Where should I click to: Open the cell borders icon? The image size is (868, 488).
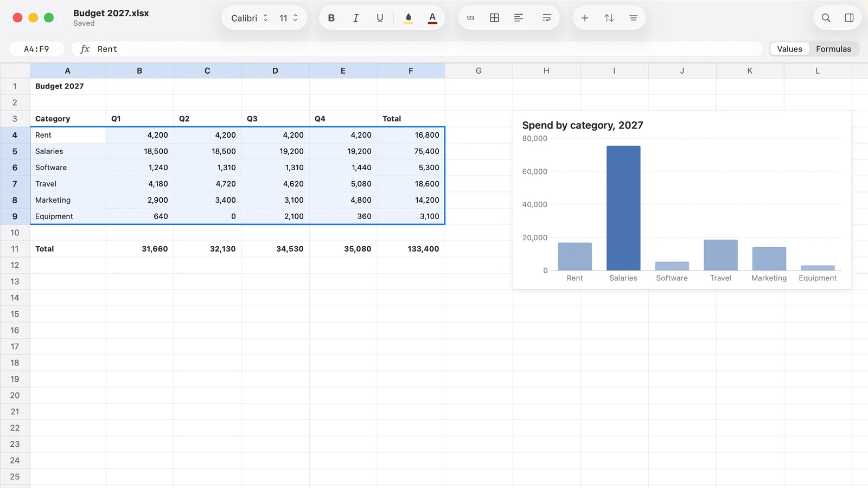(495, 18)
